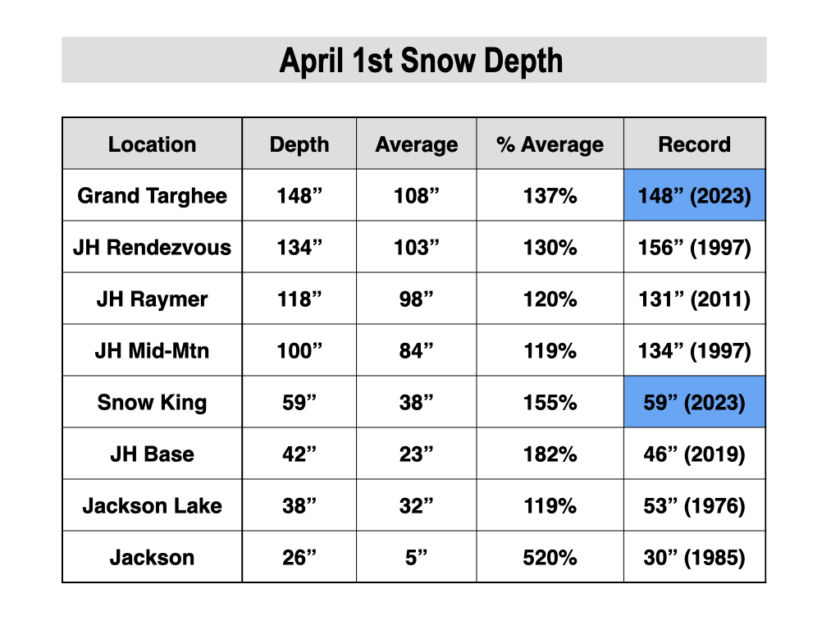
Task: Select the Depth column header
Action: click(x=299, y=144)
